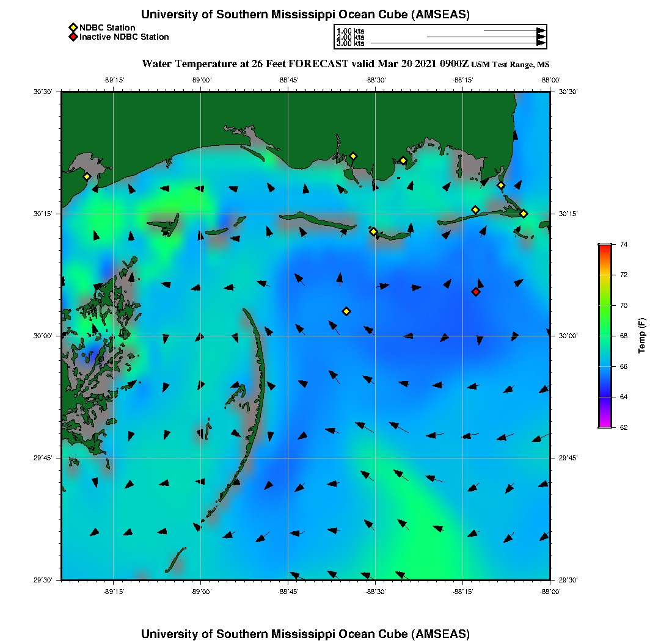Click the '3.00 kts' scale arrow label
The width and height of the screenshot is (672, 641).
pos(350,43)
